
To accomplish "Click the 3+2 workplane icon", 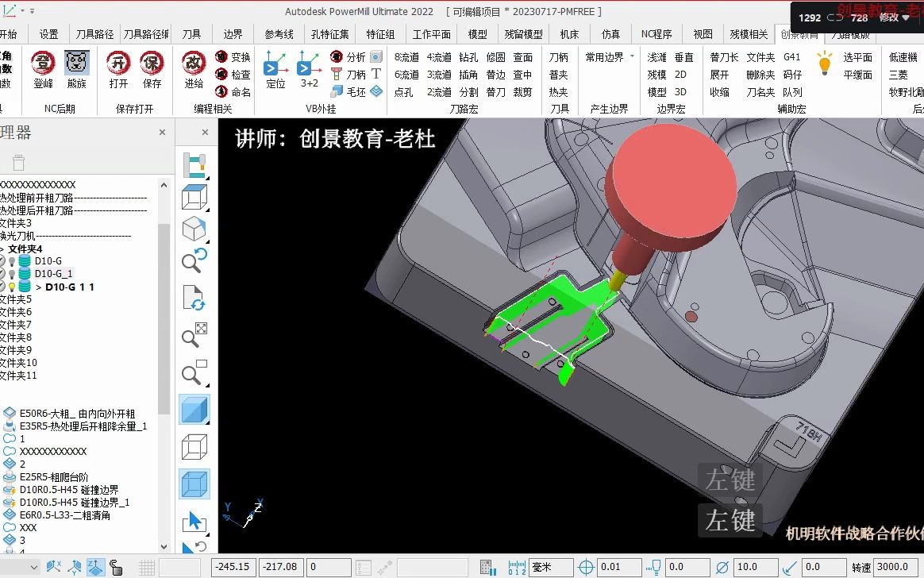I will pyautogui.click(x=310, y=63).
